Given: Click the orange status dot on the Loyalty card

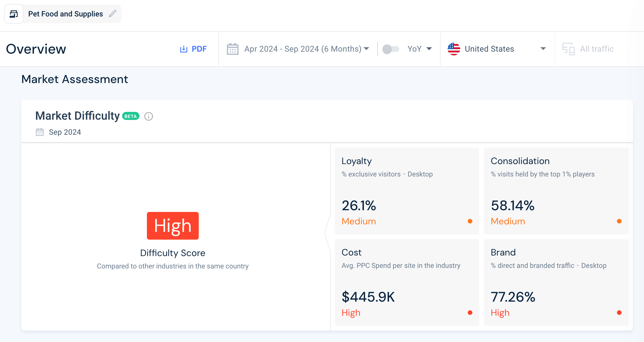Looking at the screenshot, I should 470,221.
